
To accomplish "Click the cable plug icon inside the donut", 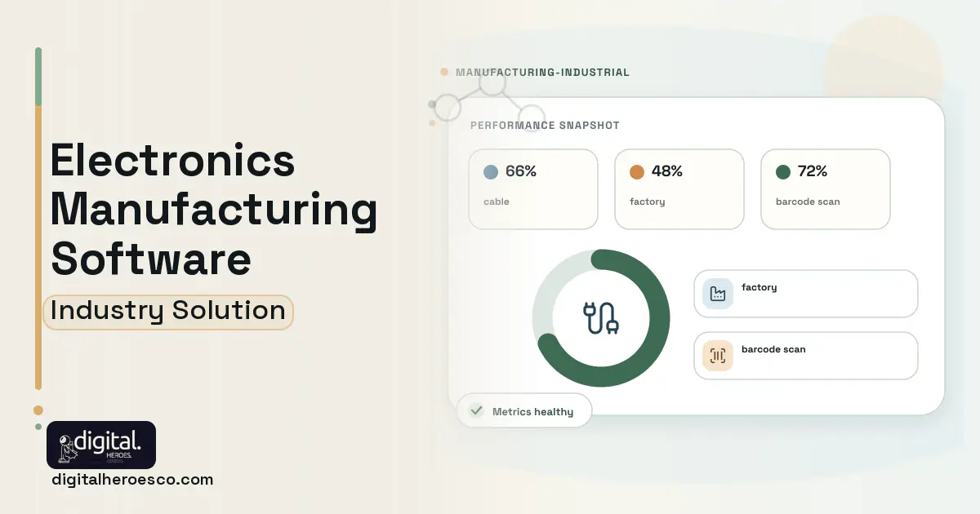I will click(x=601, y=318).
